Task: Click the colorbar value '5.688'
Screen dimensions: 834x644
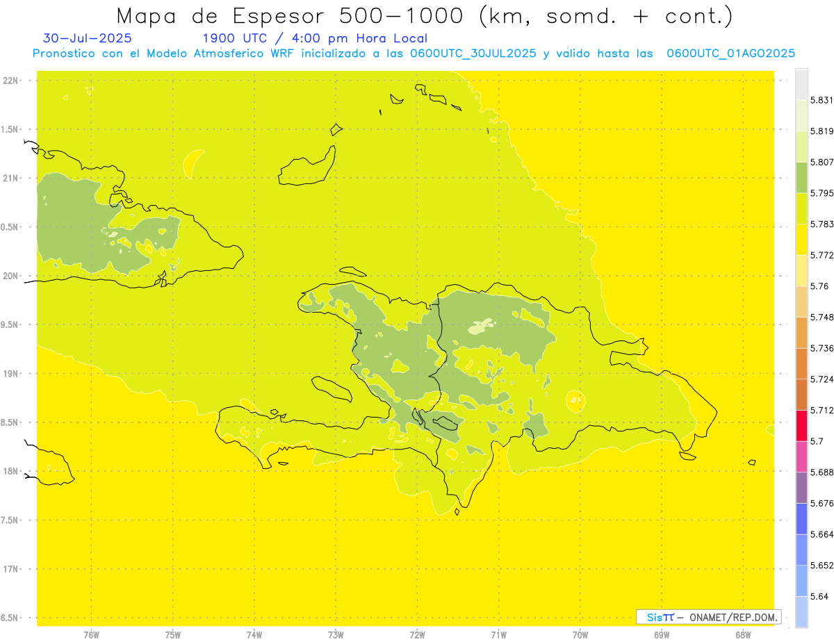Action: [821, 472]
